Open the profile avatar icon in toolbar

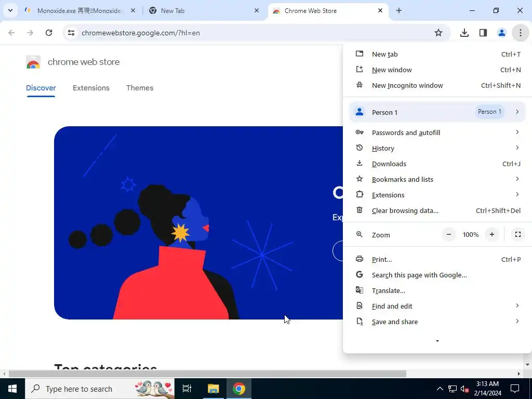(501, 33)
